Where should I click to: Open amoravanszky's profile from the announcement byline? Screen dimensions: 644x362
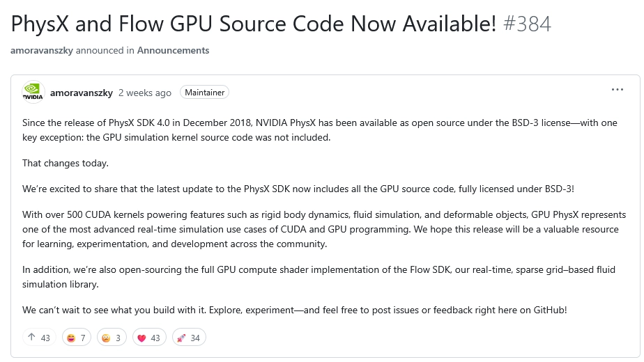pyautogui.click(x=41, y=50)
